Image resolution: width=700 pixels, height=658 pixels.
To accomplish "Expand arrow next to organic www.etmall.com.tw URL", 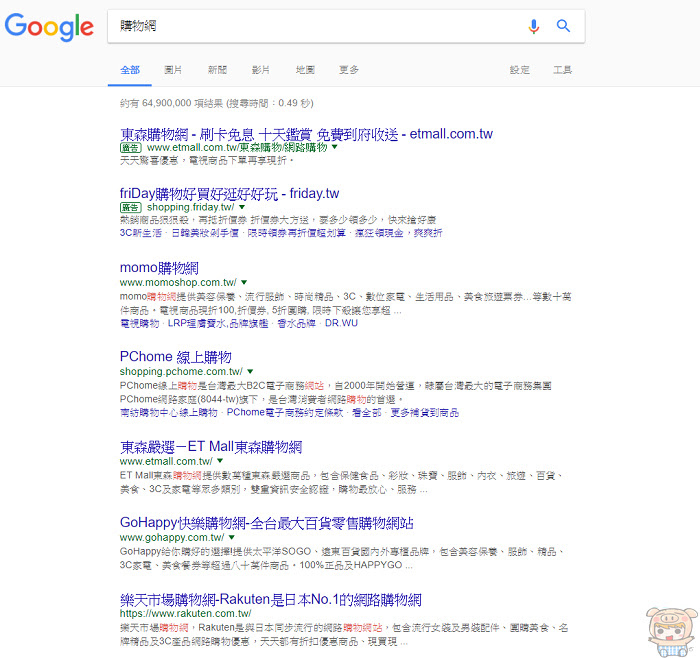I will point(220,461).
